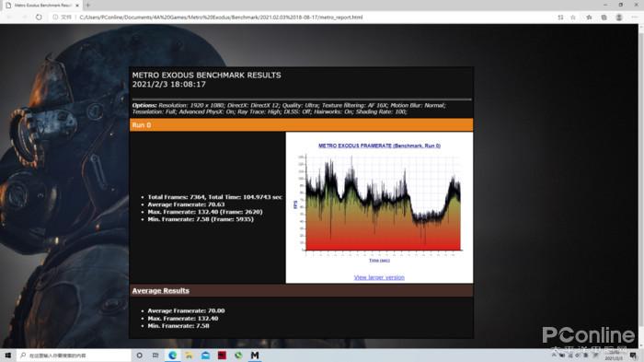Open the favorites list icon
Screen dimensions: 644x362
tap(589, 18)
